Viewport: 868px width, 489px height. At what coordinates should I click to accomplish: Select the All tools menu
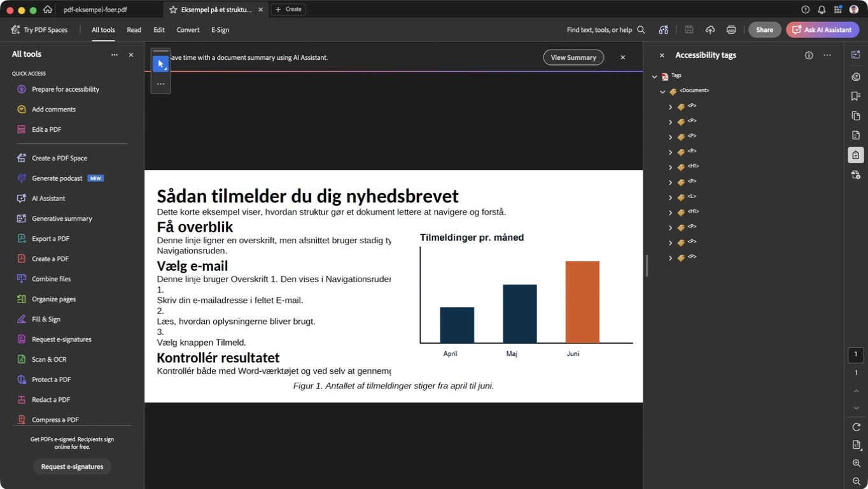point(103,30)
